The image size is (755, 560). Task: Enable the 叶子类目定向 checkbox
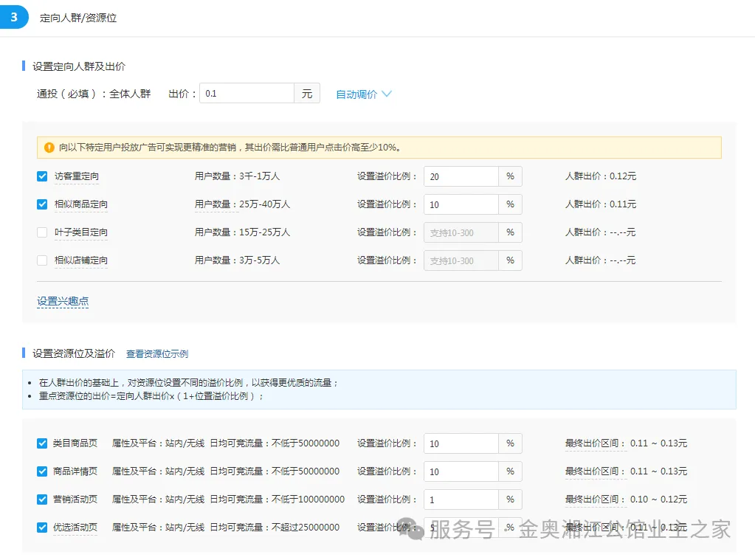pos(42,232)
